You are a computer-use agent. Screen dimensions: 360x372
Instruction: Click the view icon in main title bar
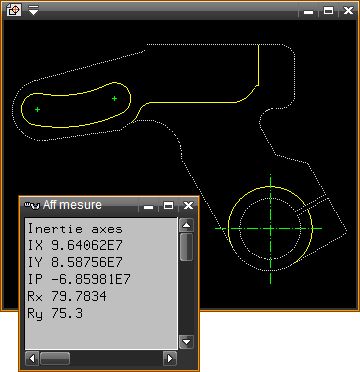[x=14, y=10]
